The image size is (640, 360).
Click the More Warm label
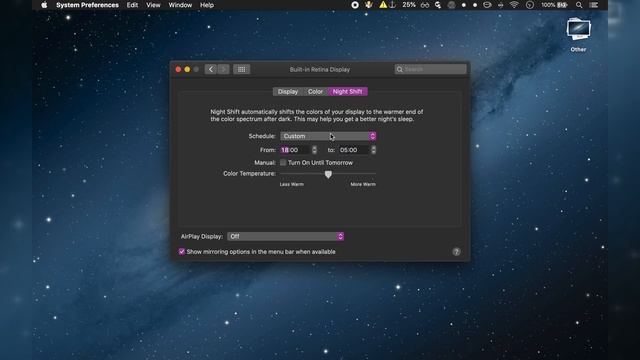(x=363, y=184)
